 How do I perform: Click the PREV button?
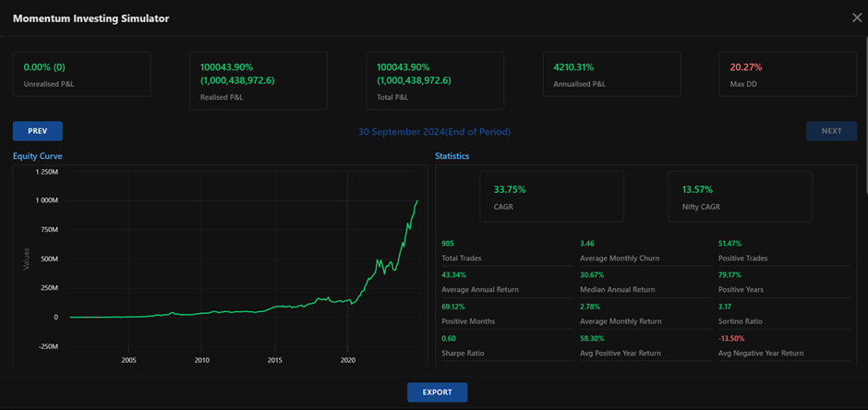[38, 131]
